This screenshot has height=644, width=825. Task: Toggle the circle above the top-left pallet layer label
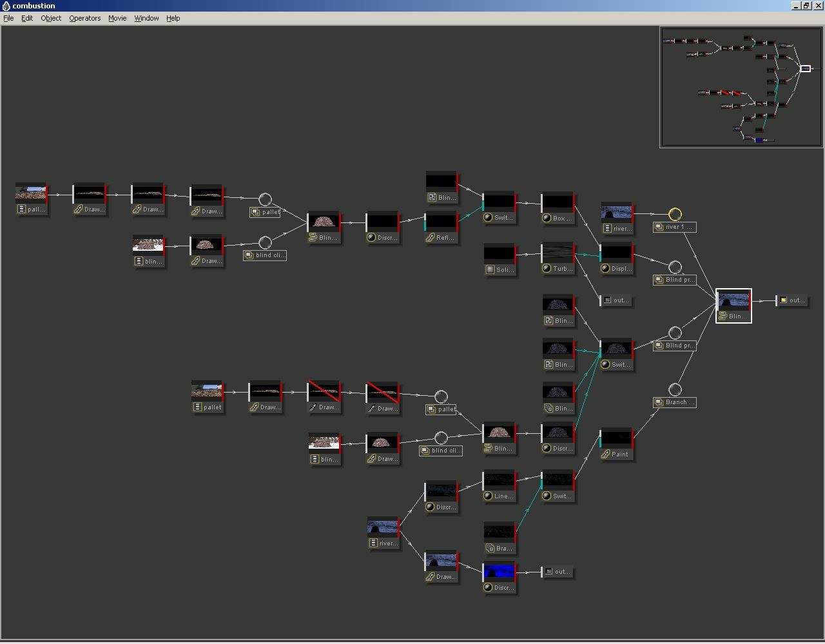coord(265,199)
